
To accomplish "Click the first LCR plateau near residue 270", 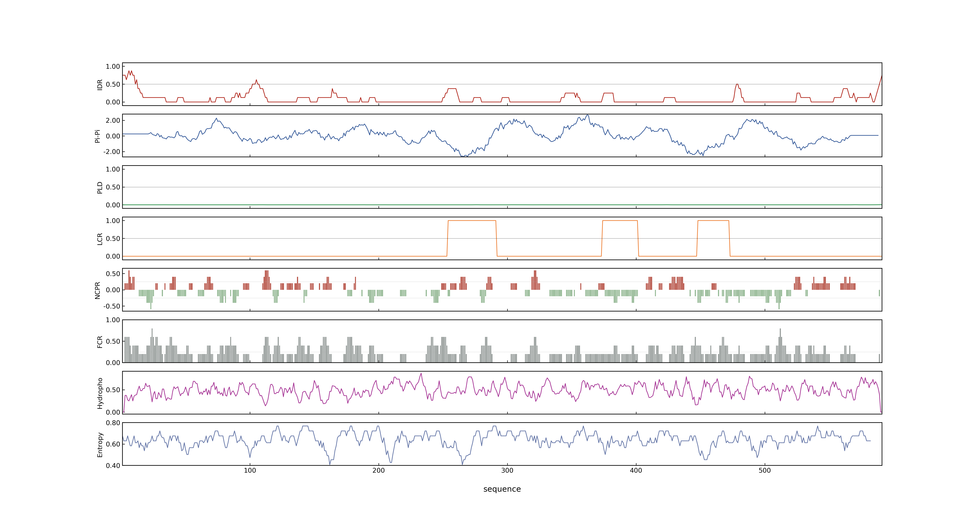I will (x=472, y=221).
